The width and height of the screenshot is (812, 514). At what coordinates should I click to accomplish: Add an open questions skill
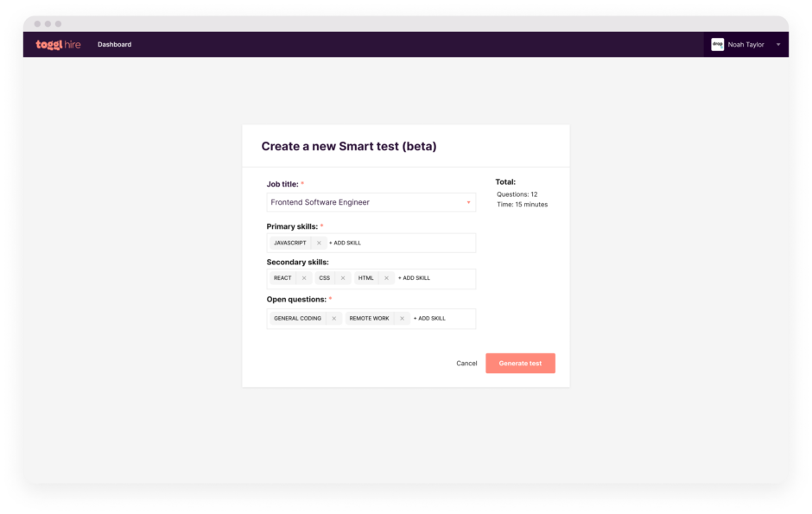pos(429,319)
